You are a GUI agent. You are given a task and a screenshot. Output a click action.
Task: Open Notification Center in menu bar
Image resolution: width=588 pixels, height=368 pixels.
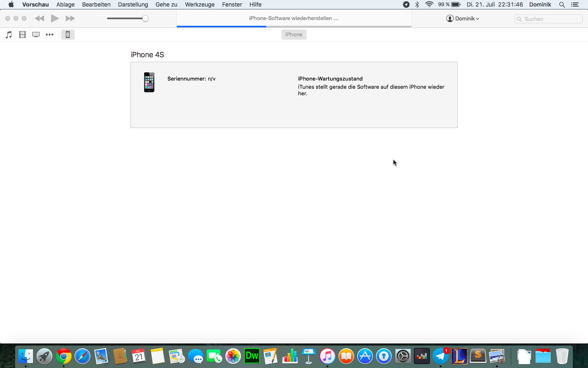coord(575,4)
